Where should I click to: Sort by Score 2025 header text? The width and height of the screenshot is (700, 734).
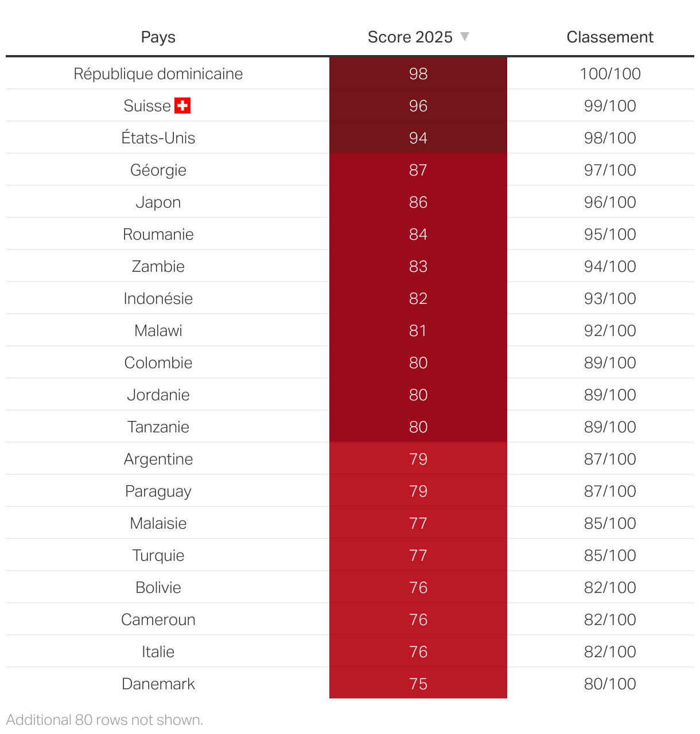(x=410, y=37)
